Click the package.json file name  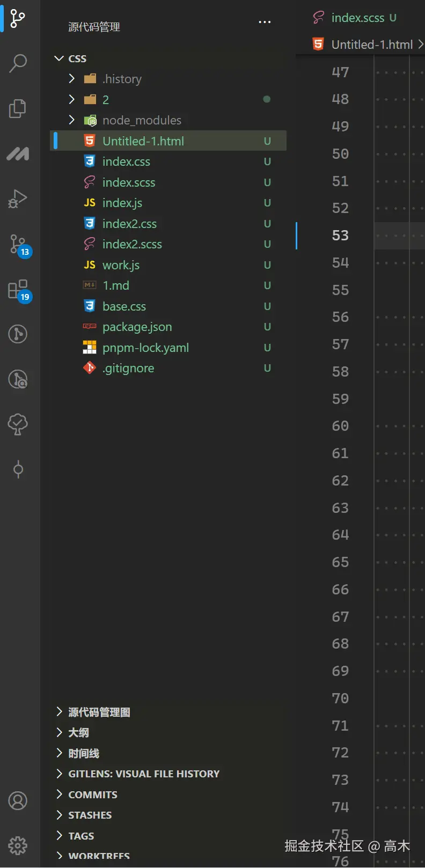click(x=137, y=327)
